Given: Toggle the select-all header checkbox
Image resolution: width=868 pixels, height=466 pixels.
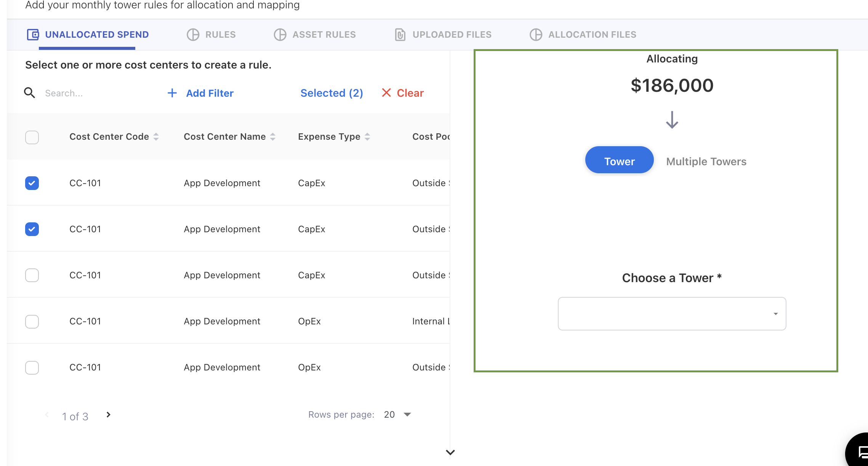Looking at the screenshot, I should pyautogui.click(x=32, y=137).
